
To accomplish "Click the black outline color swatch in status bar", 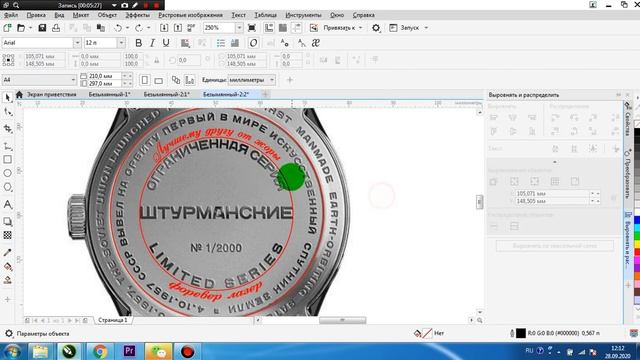I will click(521, 333).
